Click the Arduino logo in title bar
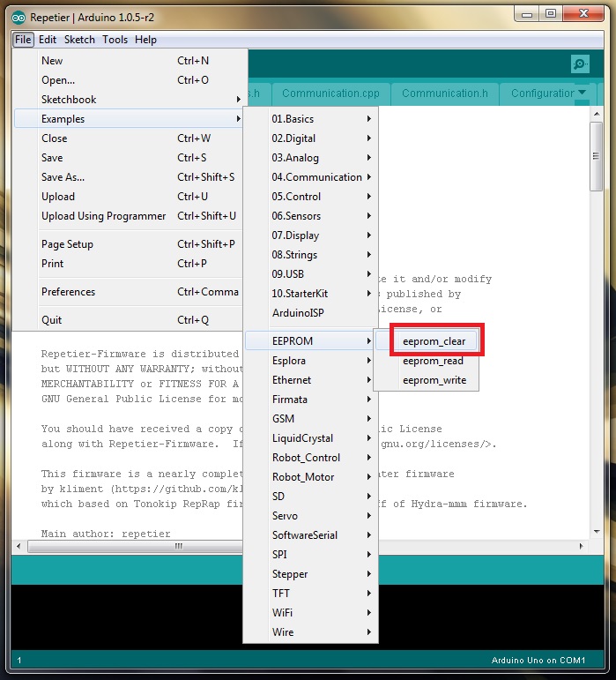 (x=19, y=15)
